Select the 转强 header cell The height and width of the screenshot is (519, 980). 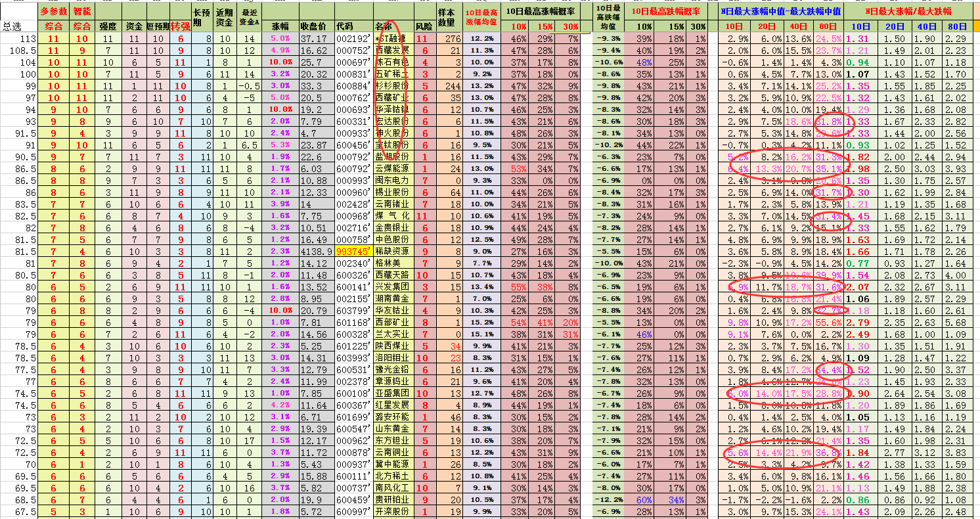[180, 26]
